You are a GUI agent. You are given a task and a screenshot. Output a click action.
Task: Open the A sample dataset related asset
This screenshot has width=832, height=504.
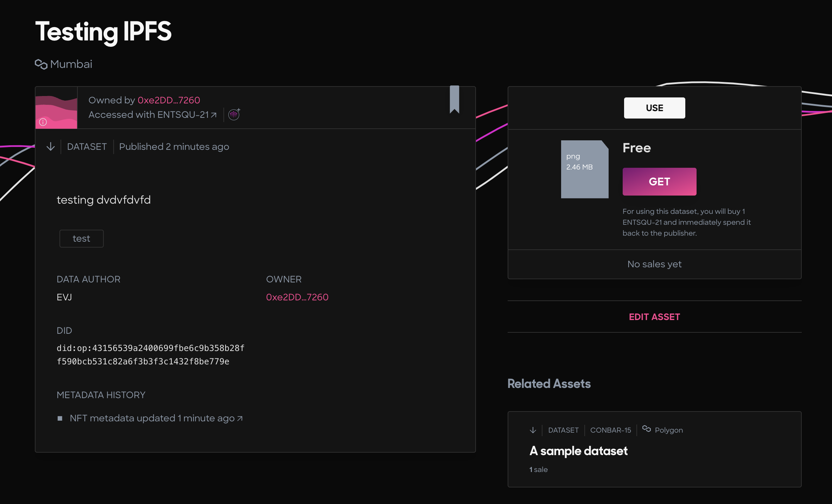pos(578,451)
